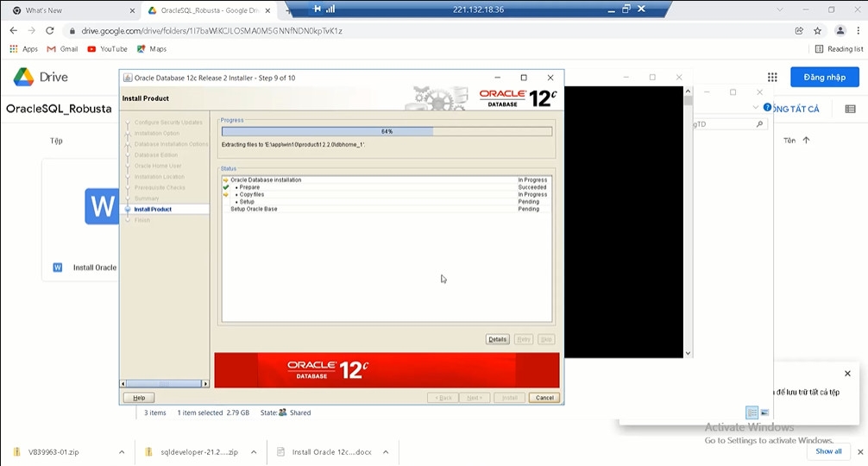Toggle sort direction arrow next to Tên
The width and height of the screenshot is (868, 466).
click(x=806, y=141)
